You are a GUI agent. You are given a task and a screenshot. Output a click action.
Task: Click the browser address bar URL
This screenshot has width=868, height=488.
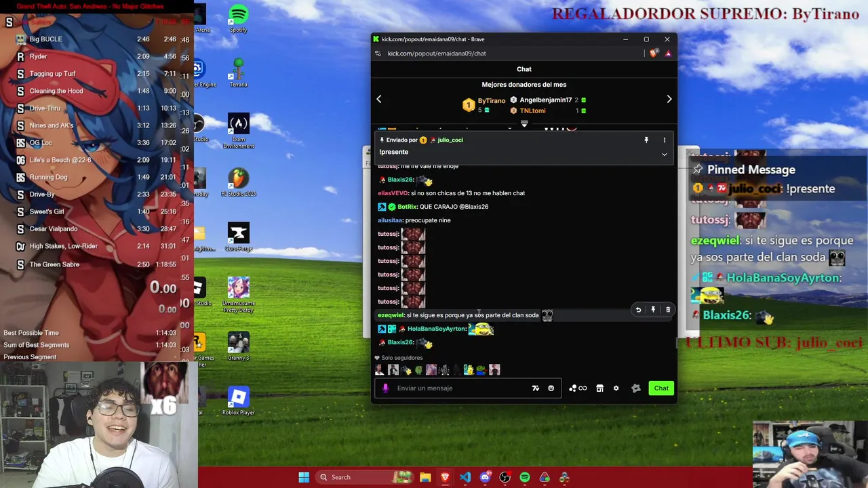(x=437, y=54)
